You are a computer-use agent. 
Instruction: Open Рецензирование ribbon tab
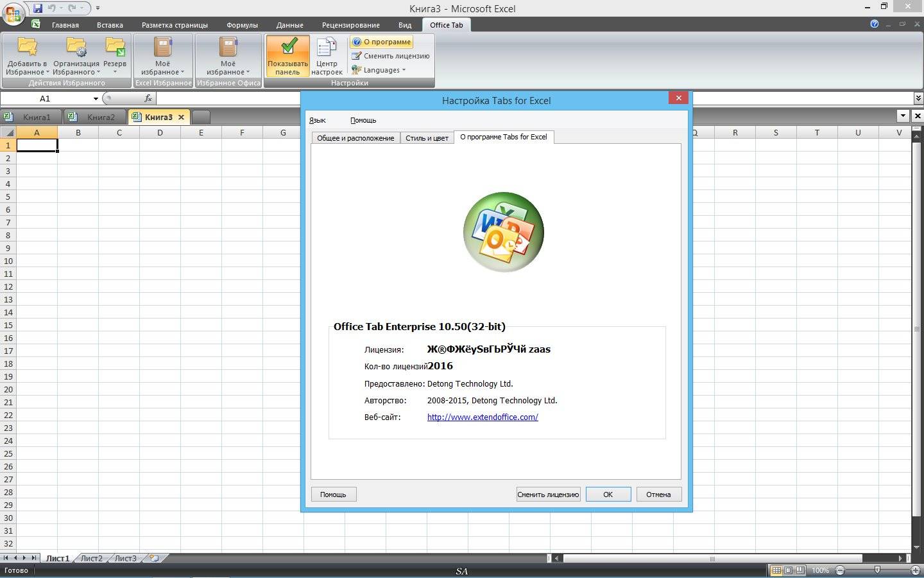click(x=351, y=25)
